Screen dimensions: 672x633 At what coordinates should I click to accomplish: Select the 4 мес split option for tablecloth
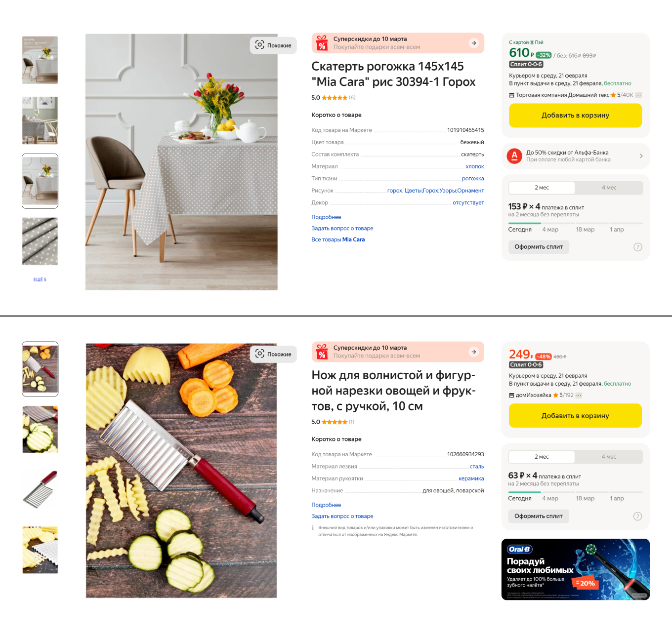click(609, 188)
